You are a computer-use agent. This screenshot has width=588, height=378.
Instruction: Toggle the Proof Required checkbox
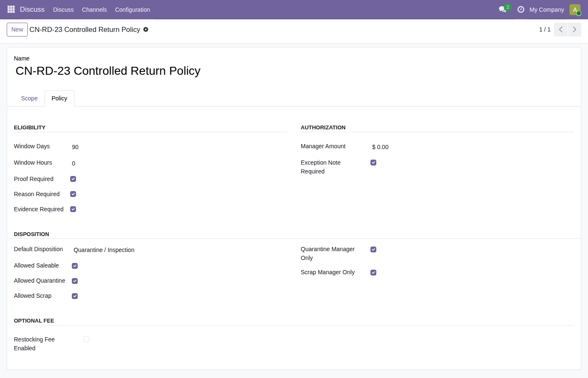pos(73,179)
